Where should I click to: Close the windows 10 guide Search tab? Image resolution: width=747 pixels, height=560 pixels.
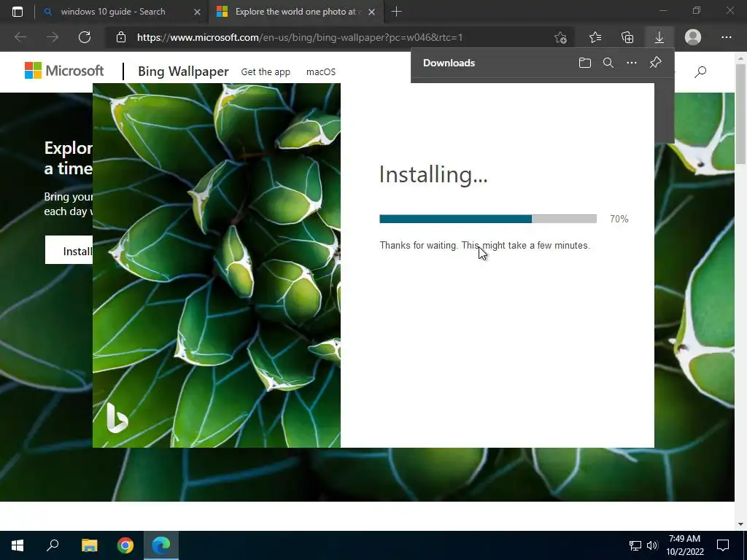(x=197, y=12)
